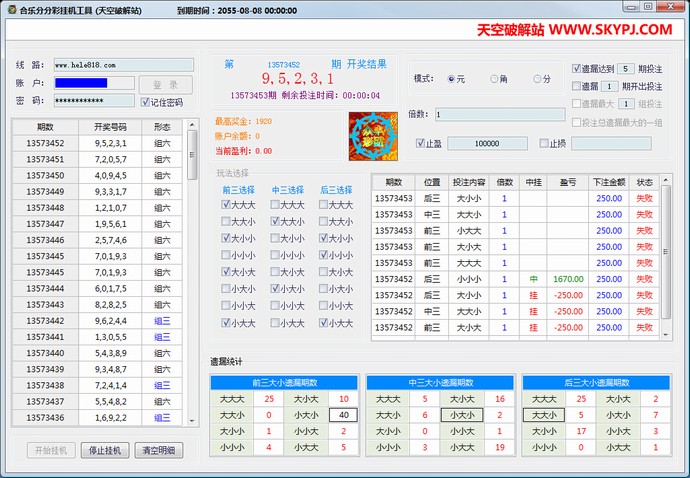Enable the 止损 stop-loss checkbox
The height and width of the screenshot is (478, 690).
544,143
